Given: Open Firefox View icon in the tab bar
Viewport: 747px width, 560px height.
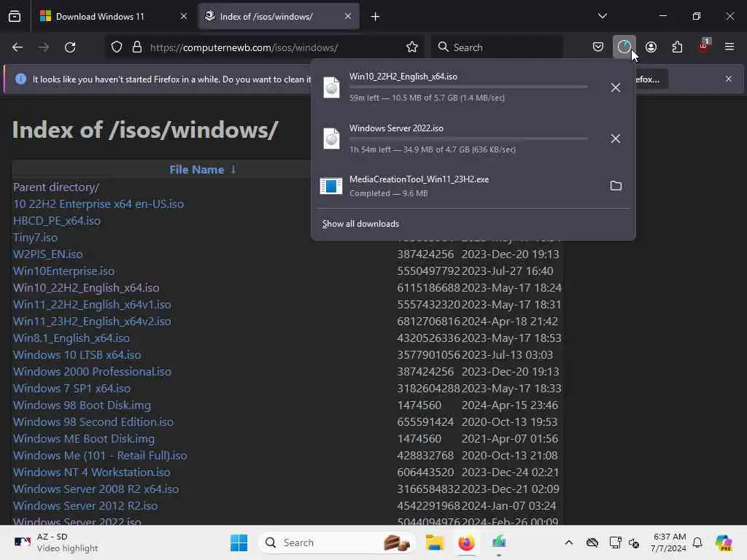Looking at the screenshot, I should click(15, 17).
